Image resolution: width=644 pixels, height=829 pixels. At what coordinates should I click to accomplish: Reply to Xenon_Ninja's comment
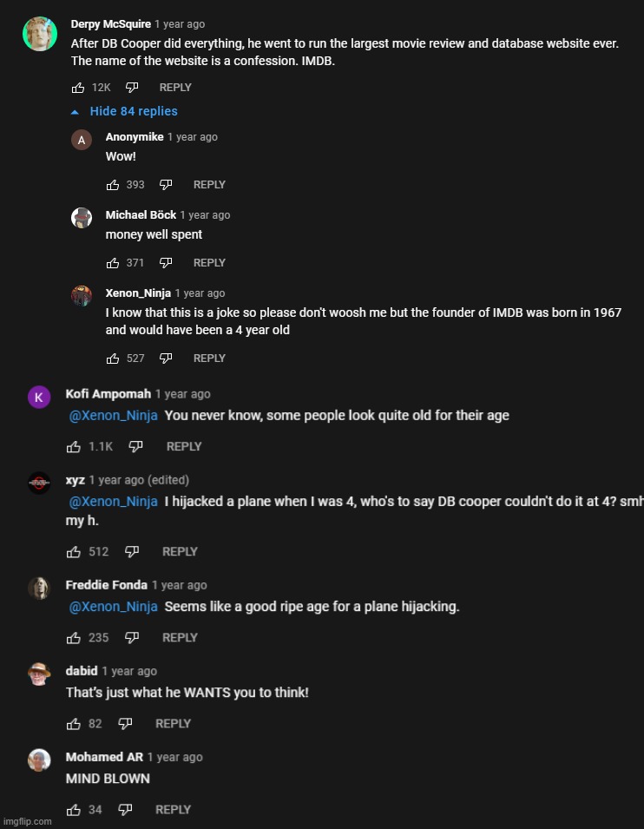coord(209,359)
